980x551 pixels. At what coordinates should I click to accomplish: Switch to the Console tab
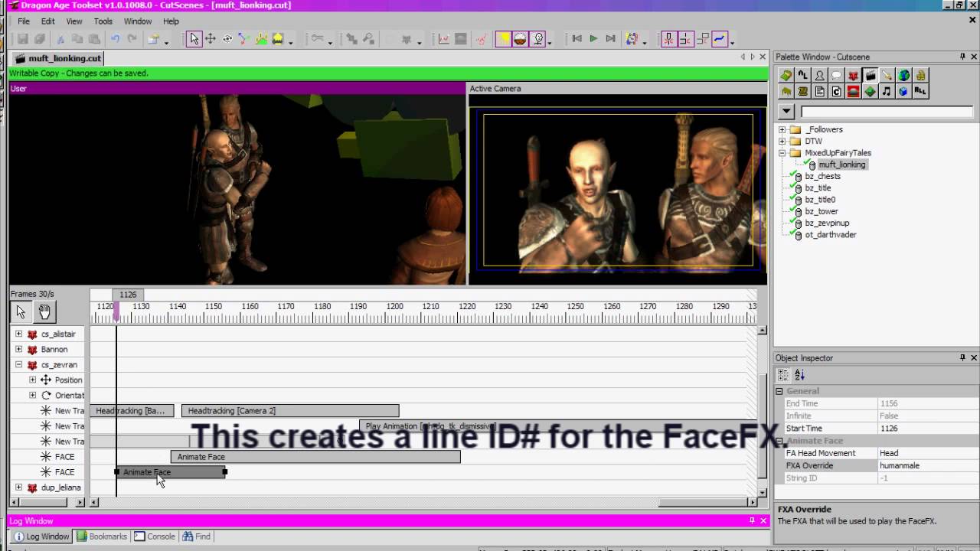(155, 536)
